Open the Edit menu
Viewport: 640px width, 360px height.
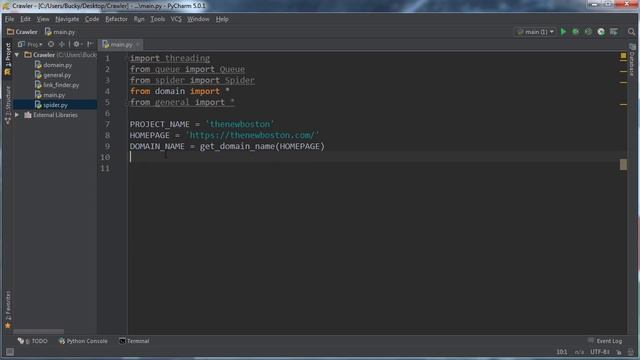[x=25, y=19]
